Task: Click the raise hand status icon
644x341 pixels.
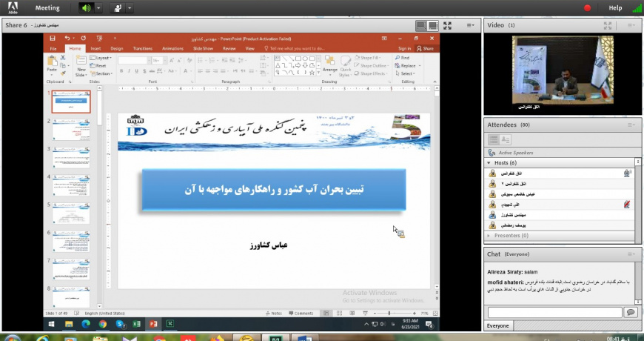Action: [117, 8]
